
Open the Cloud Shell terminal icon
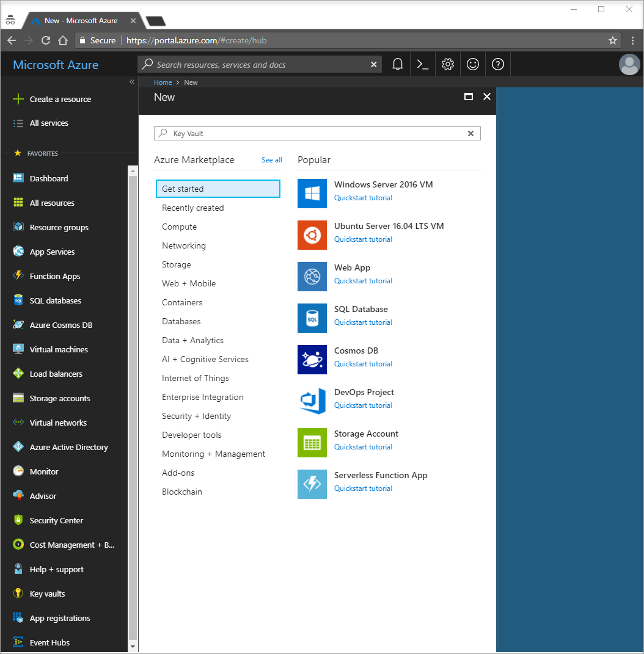click(x=422, y=64)
